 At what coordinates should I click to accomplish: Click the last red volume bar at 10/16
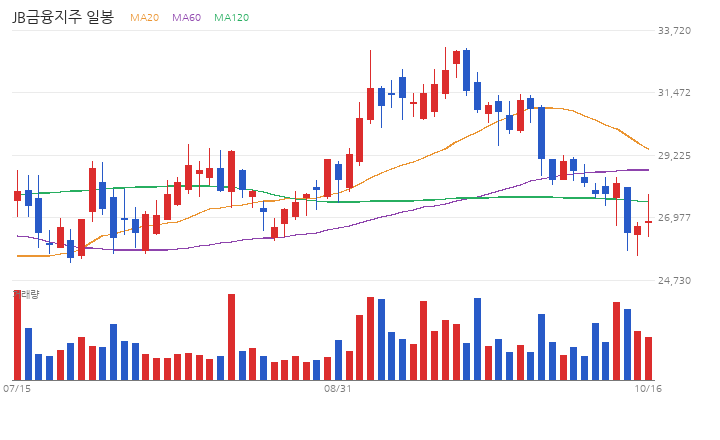pos(648,359)
